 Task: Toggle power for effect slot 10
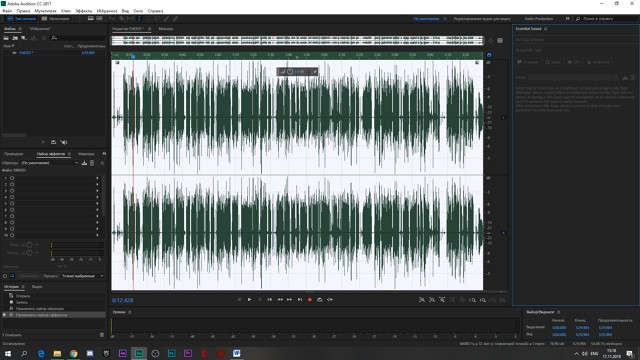pyautogui.click(x=12, y=235)
